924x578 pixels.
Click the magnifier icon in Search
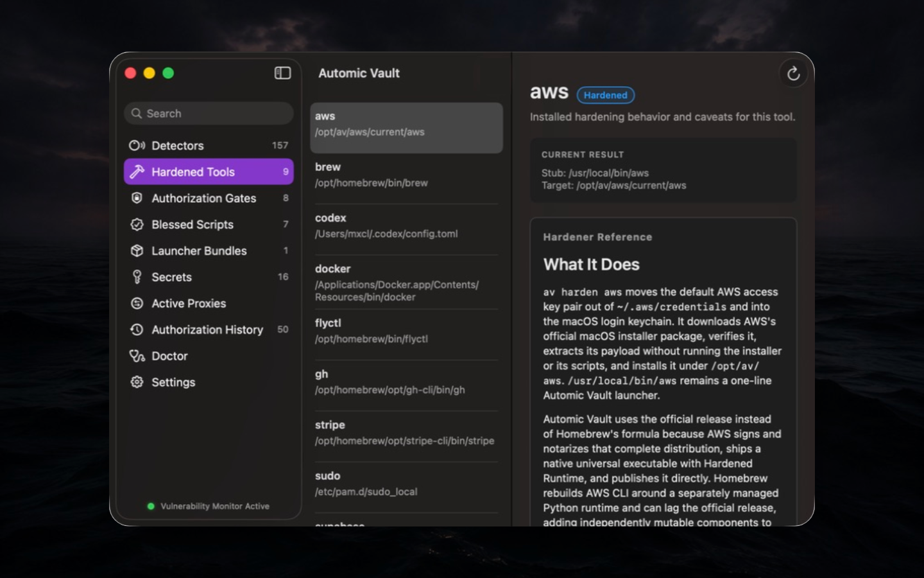(136, 114)
